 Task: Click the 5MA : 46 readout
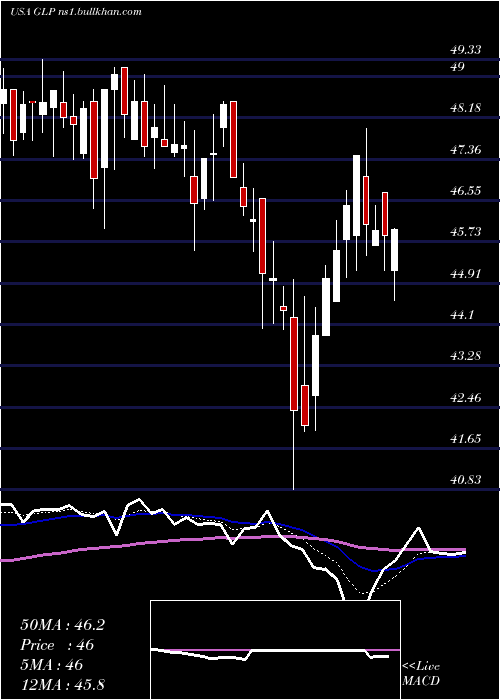[51, 665]
